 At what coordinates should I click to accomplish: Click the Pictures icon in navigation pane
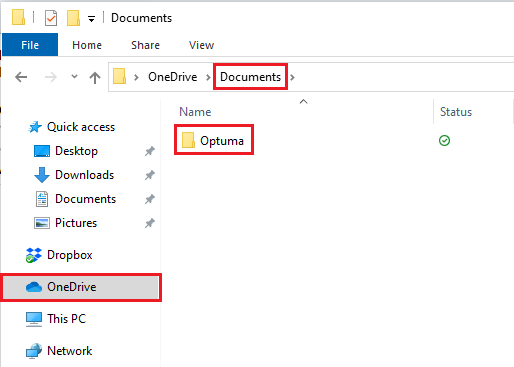[42, 223]
